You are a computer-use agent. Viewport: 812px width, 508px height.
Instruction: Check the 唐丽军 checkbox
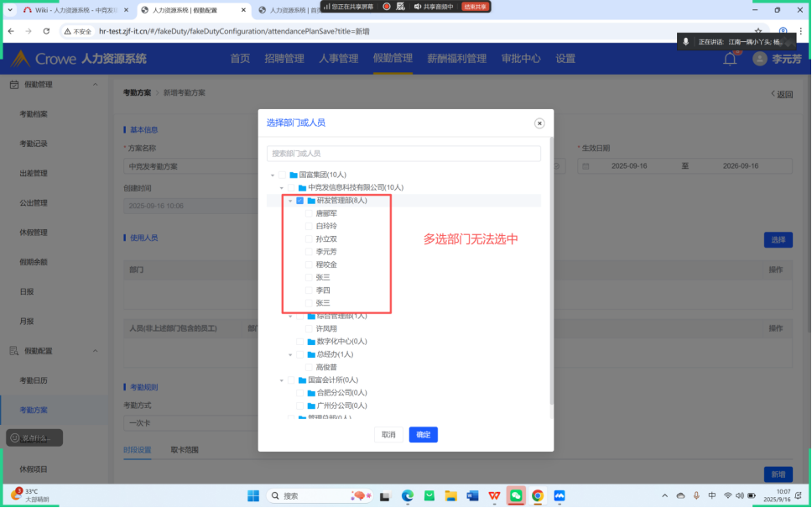(x=310, y=213)
